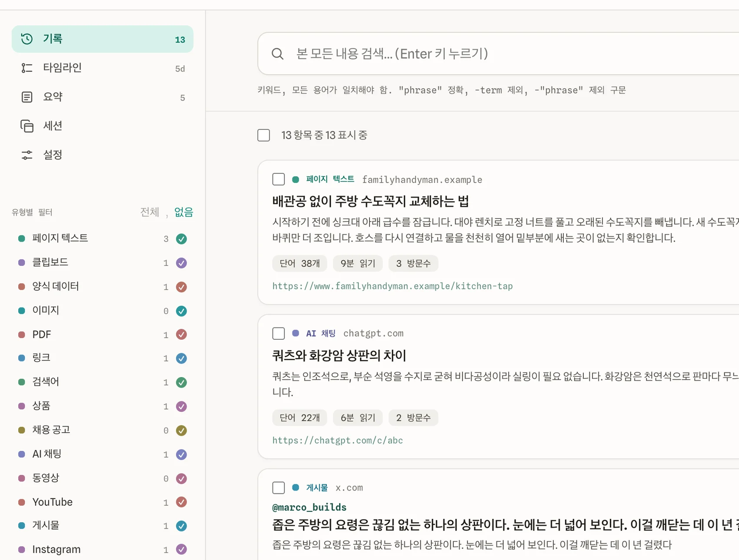Click the Instagram filter label
This screenshot has width=739, height=560.
(56, 550)
